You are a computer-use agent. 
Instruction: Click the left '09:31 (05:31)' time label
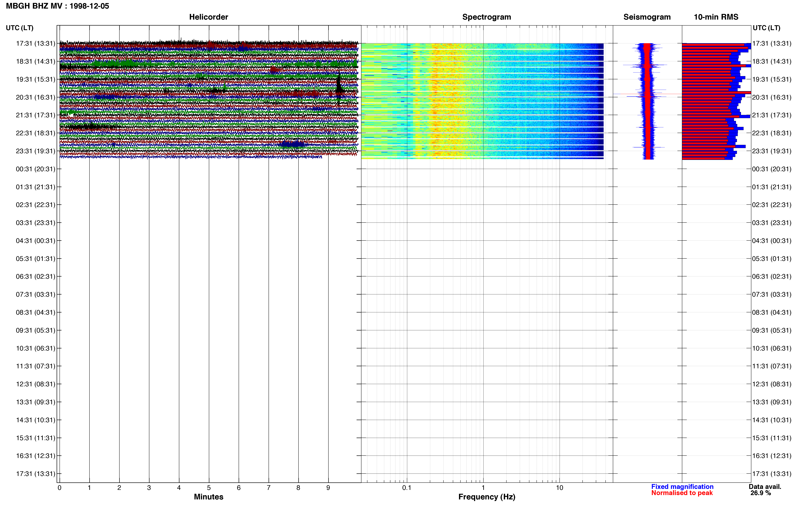36,330
